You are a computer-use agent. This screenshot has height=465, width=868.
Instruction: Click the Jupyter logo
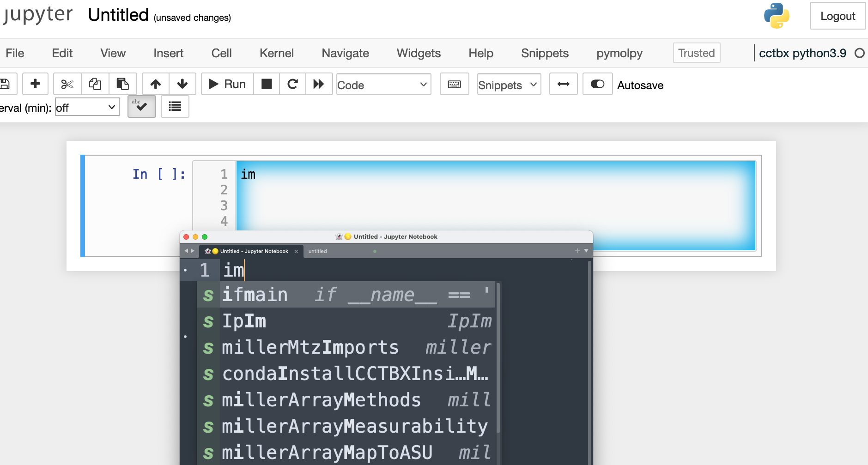click(37, 15)
